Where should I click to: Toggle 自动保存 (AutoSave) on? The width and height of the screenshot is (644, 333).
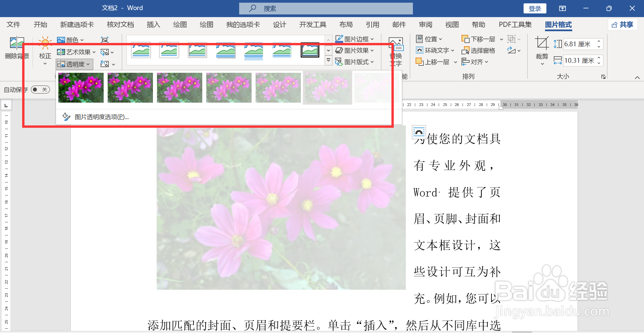pyautogui.click(x=40, y=90)
